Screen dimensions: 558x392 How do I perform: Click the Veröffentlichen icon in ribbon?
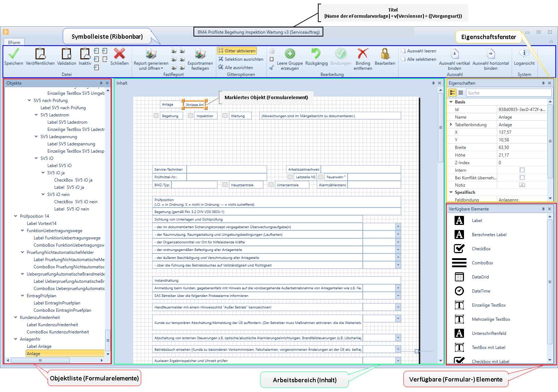[x=40, y=54]
